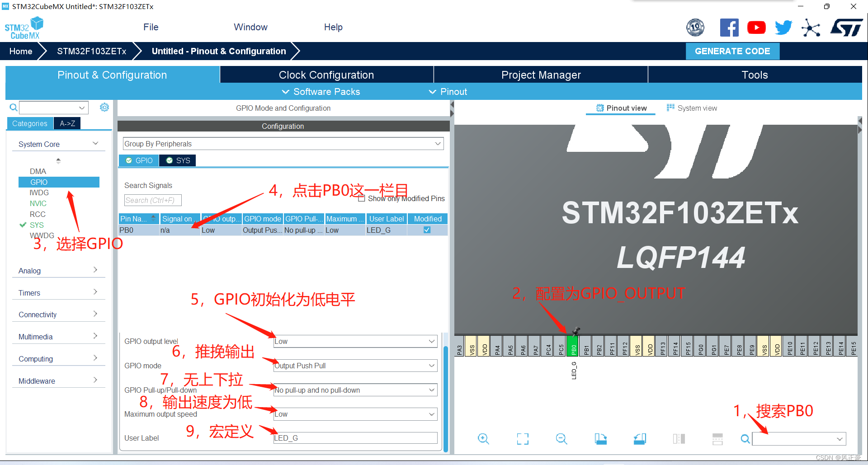The width and height of the screenshot is (868, 465).
Task: Expand the Computing category
Action: tap(58, 359)
